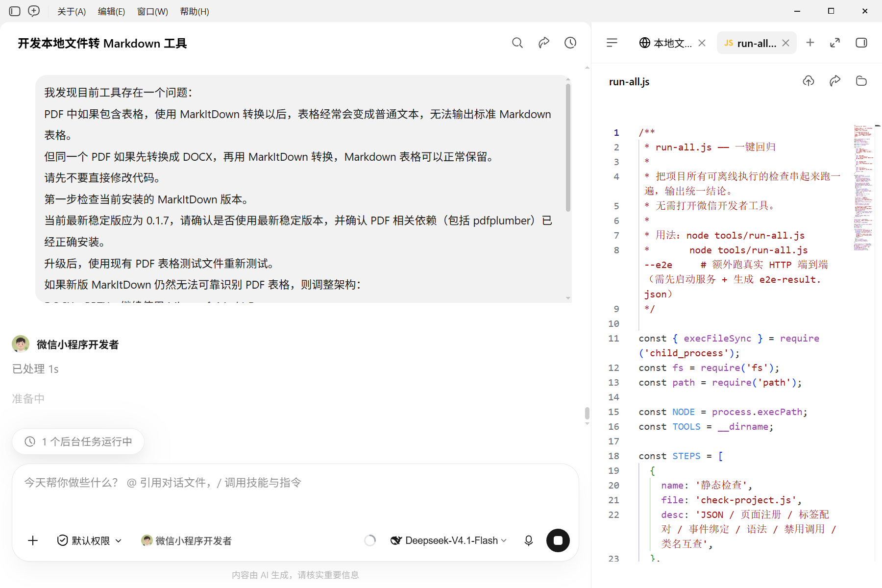Open conversation history clock icon
The height and width of the screenshot is (588, 882).
pos(570,43)
